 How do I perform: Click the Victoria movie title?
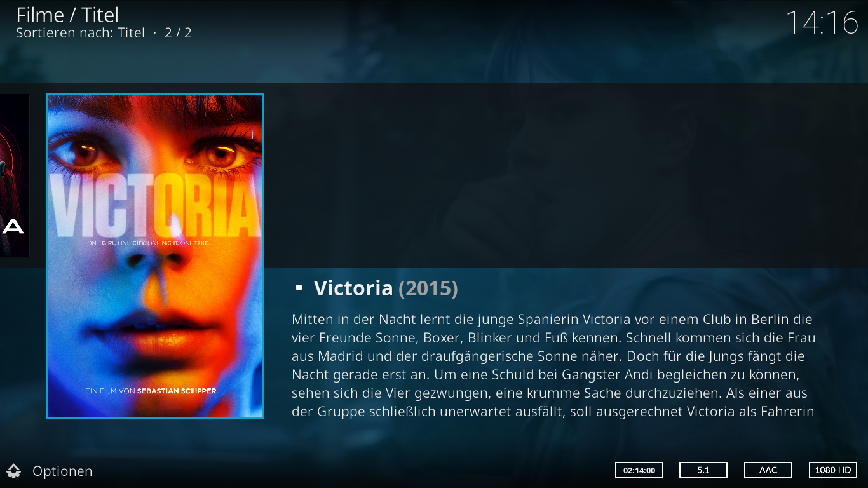(353, 288)
